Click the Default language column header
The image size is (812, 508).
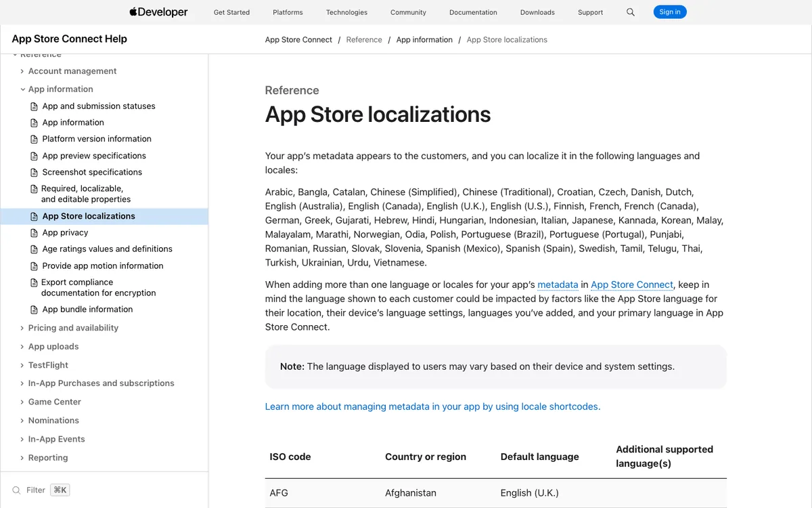coord(540,457)
